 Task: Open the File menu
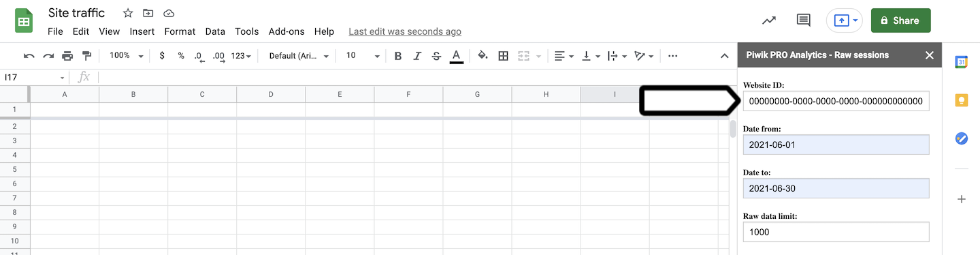click(x=55, y=31)
